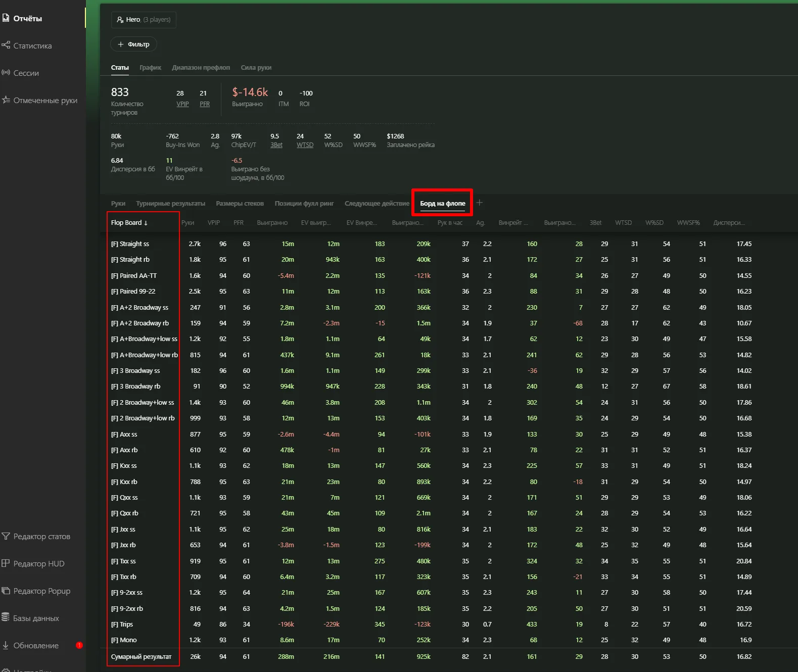798x672 pixels.
Task: Open the Отчёты reports section icon
Action: point(6,18)
